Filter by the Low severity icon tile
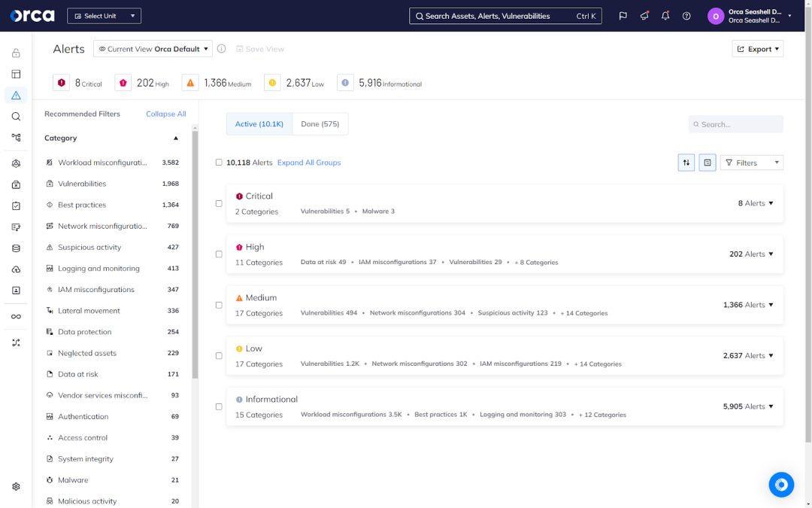This screenshot has height=508, width=812. 272,83
